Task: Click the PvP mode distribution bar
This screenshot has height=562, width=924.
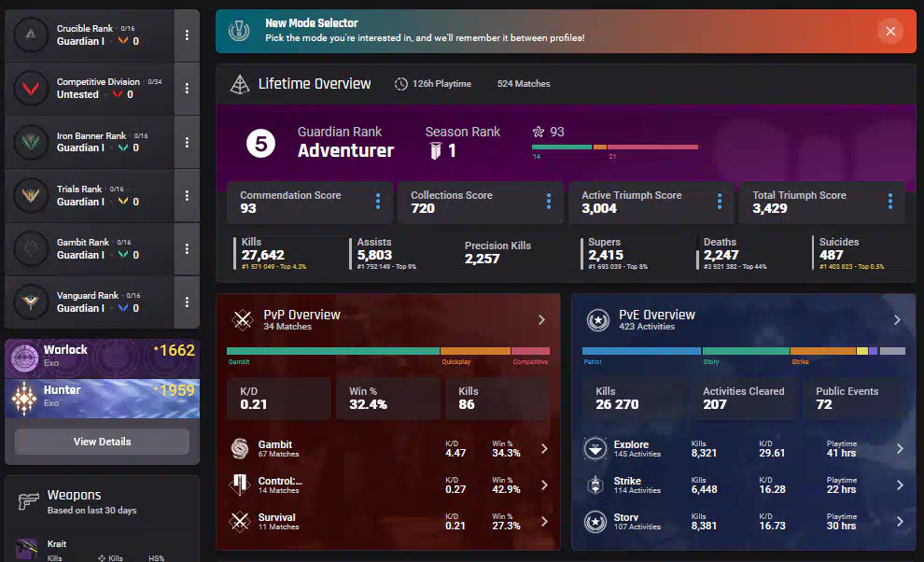Action: point(388,351)
